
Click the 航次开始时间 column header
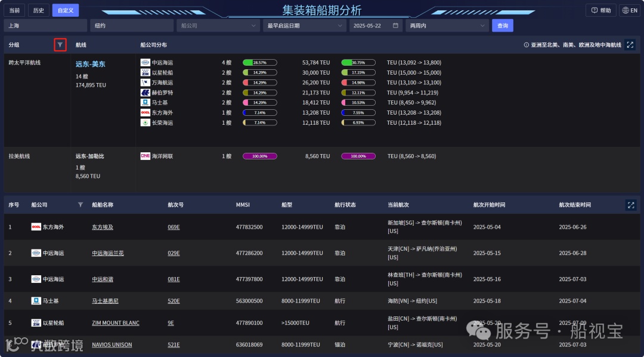[489, 205]
